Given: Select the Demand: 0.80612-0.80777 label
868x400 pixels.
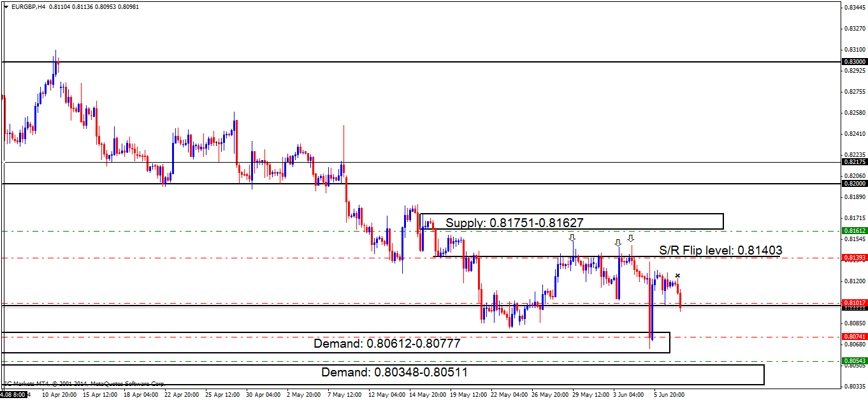Looking at the screenshot, I should 387,344.
